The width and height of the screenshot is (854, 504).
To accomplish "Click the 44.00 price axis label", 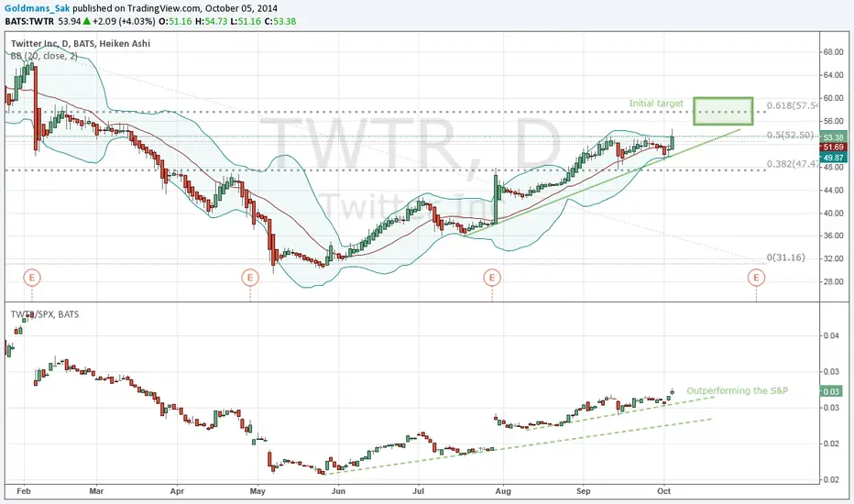I will pyautogui.click(x=833, y=191).
